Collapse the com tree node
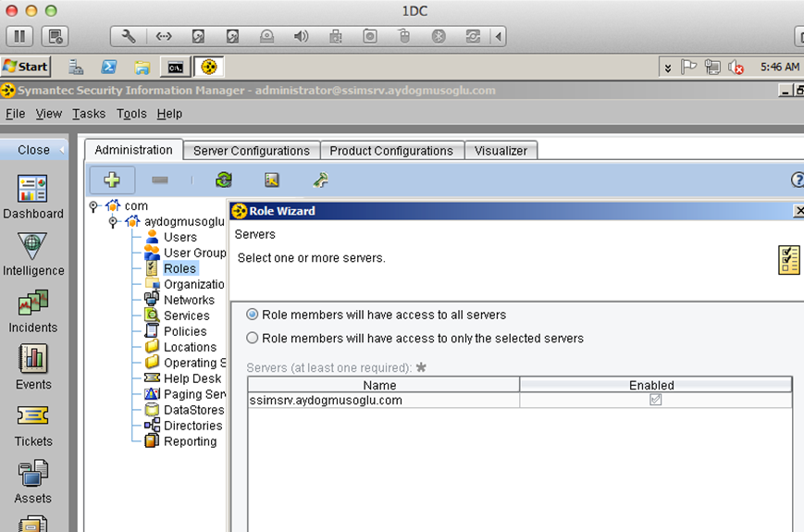The height and width of the screenshot is (532, 804). (x=93, y=206)
